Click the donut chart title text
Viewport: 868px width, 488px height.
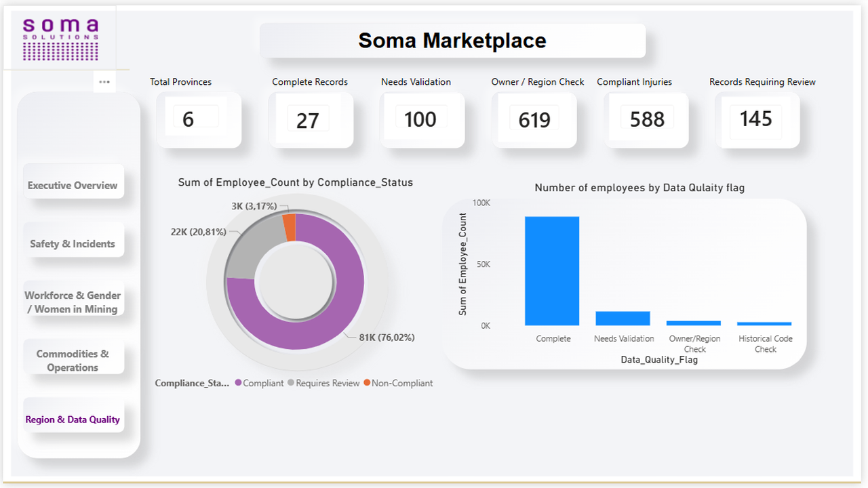296,182
